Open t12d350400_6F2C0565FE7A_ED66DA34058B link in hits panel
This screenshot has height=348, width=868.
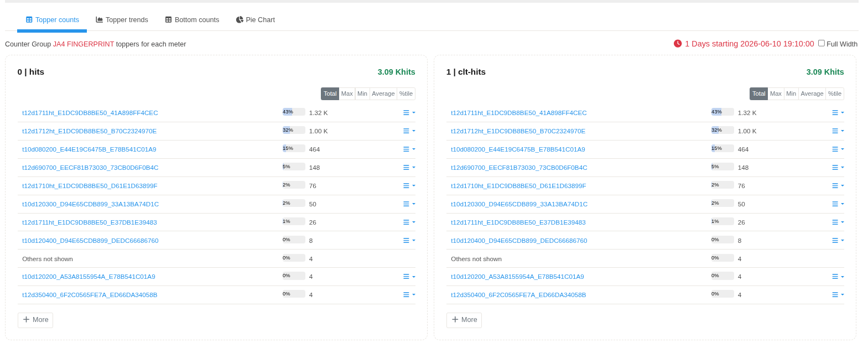(x=90, y=295)
